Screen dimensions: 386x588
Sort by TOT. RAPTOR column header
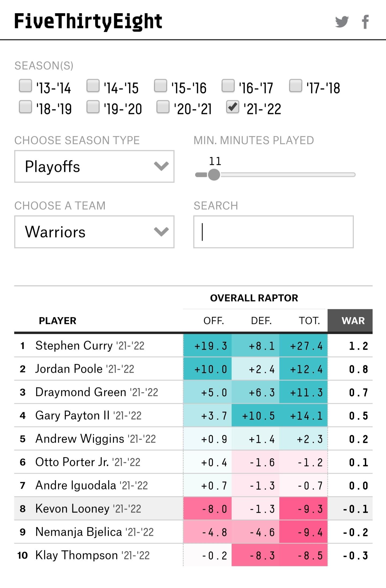click(309, 321)
